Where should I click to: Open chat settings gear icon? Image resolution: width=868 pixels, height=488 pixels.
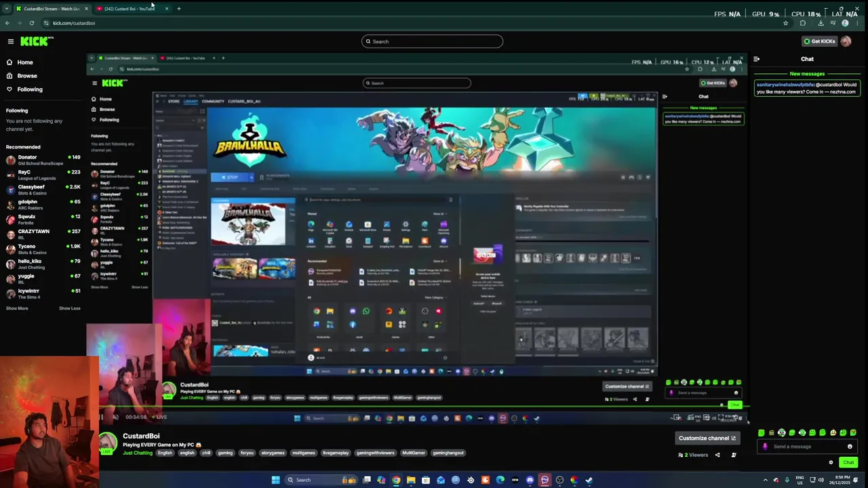[831, 462]
